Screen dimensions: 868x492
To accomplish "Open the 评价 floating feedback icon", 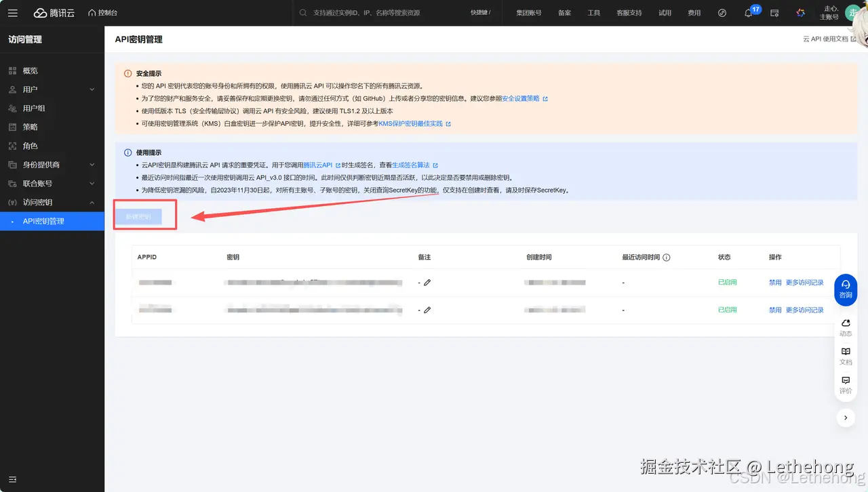I will (x=846, y=385).
